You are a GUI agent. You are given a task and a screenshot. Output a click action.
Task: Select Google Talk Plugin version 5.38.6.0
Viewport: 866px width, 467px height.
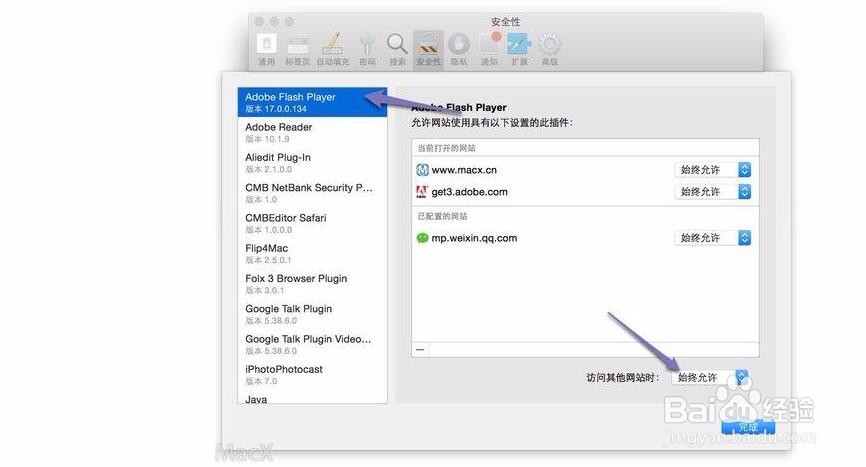coord(312,314)
